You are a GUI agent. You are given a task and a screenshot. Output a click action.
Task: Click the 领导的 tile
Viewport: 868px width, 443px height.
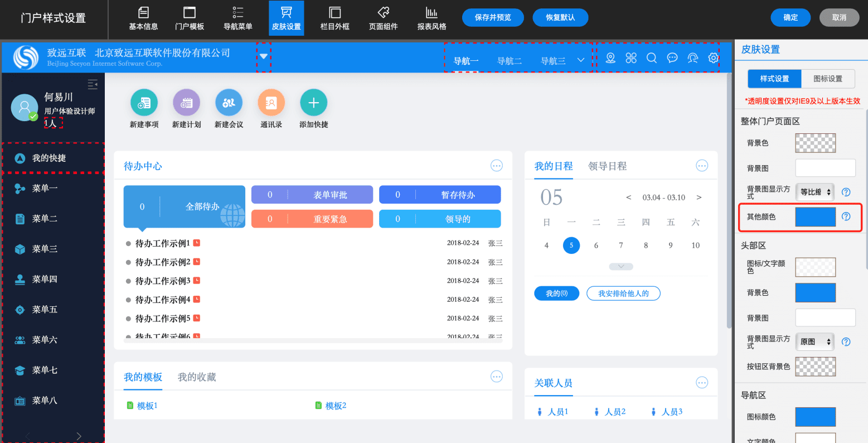(440, 219)
